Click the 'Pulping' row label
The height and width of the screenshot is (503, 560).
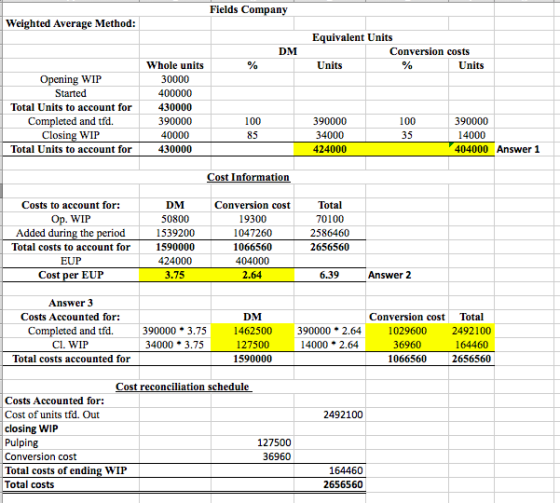tap(21, 443)
